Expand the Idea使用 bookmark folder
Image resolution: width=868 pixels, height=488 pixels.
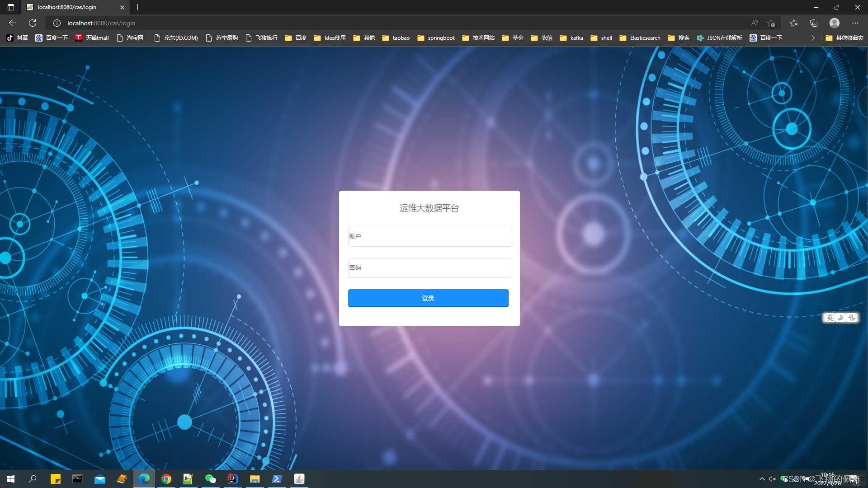click(x=330, y=38)
